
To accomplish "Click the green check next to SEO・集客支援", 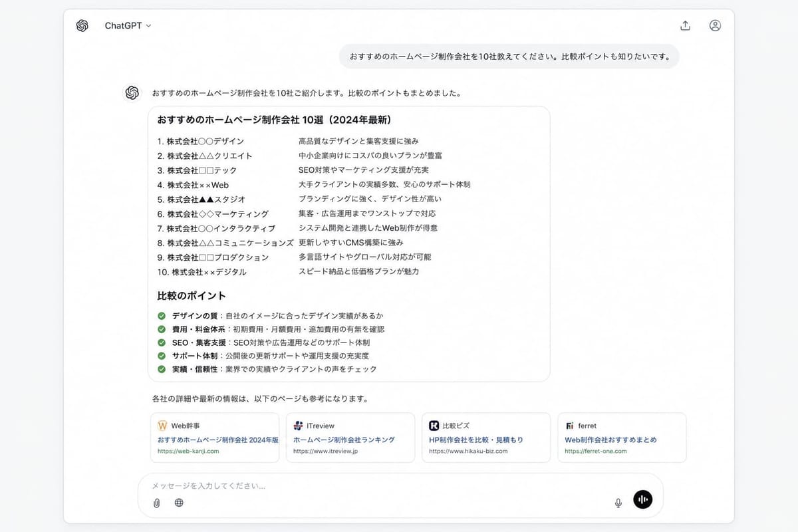I will pos(162,342).
